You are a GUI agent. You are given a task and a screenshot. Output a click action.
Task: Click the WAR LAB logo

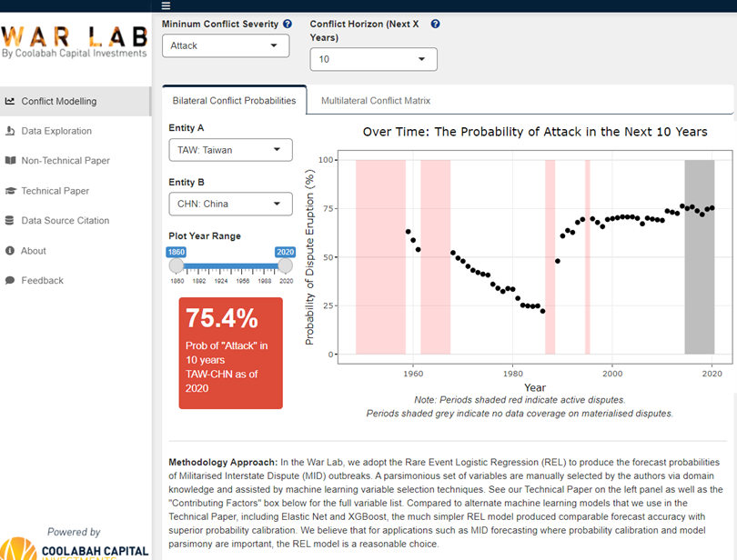coord(75,41)
